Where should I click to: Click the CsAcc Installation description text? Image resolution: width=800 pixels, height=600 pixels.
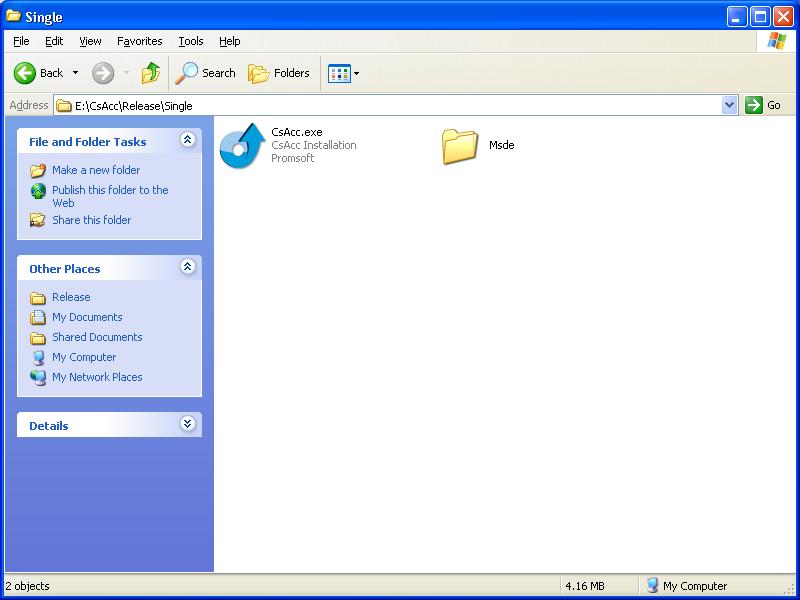click(x=314, y=145)
